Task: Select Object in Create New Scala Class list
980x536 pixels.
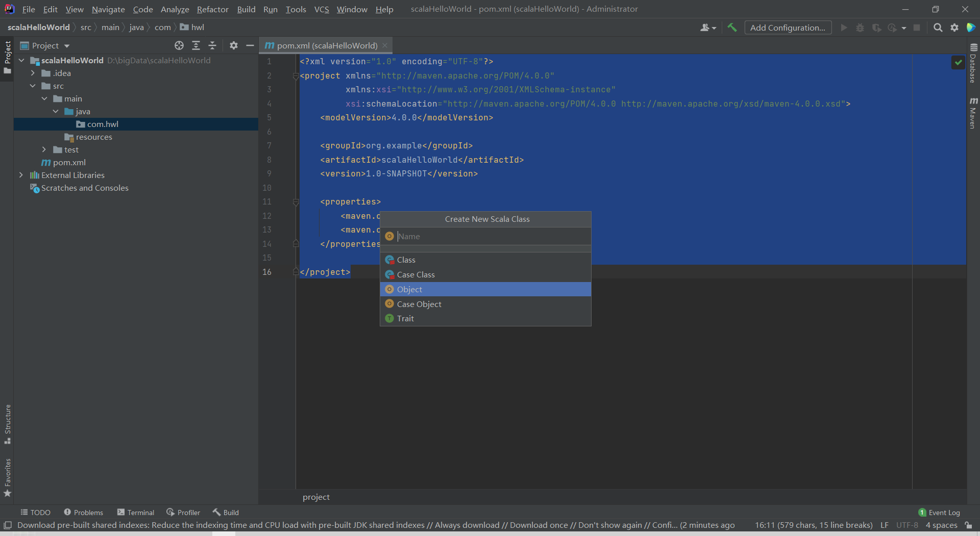Action: (x=485, y=289)
